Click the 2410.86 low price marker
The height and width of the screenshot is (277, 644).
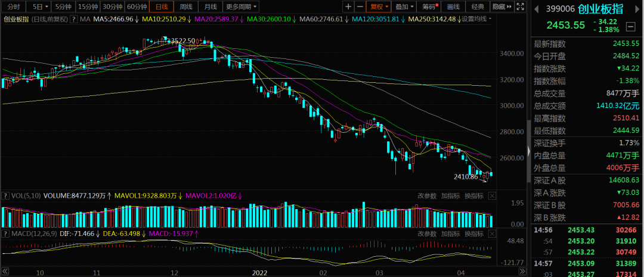pyautogui.click(x=466, y=177)
